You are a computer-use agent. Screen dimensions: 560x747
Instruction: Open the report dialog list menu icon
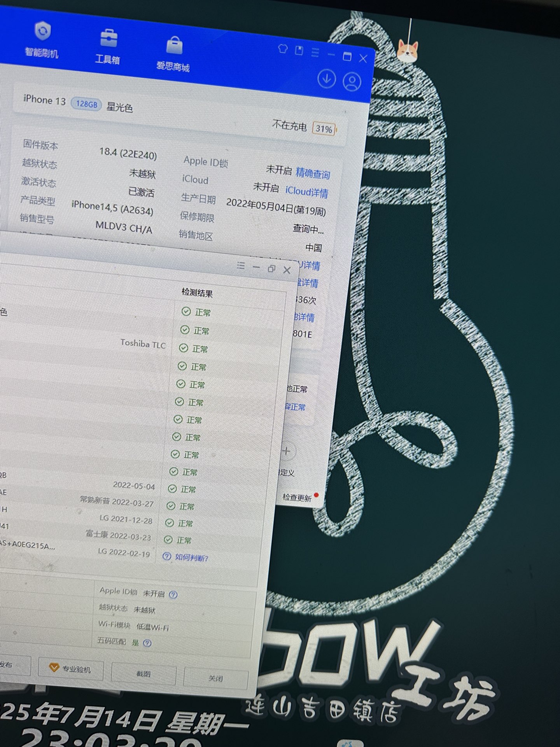[241, 266]
